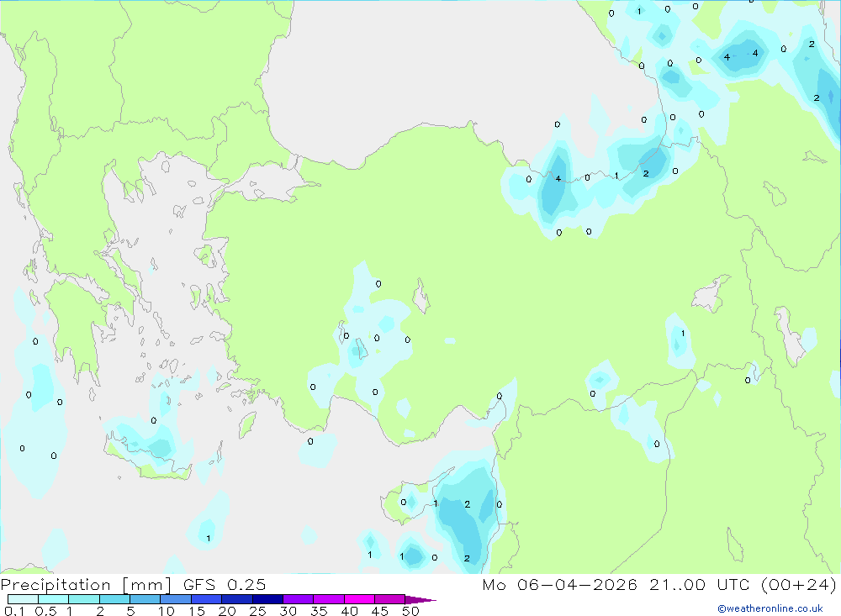Image resolution: width=841 pixels, height=616 pixels.
Task: Select the 40–45 mm magenta legend swatch
Action: 359,599
